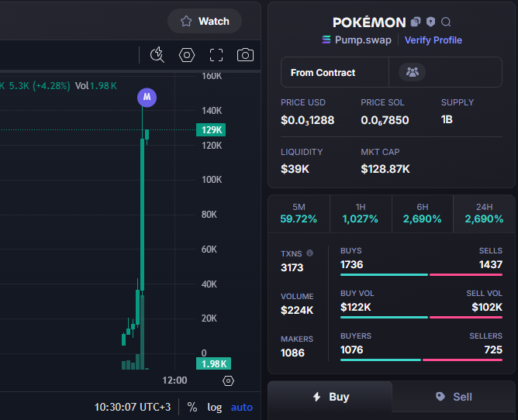Click the Watch star button
The image size is (518, 420).
205,21
